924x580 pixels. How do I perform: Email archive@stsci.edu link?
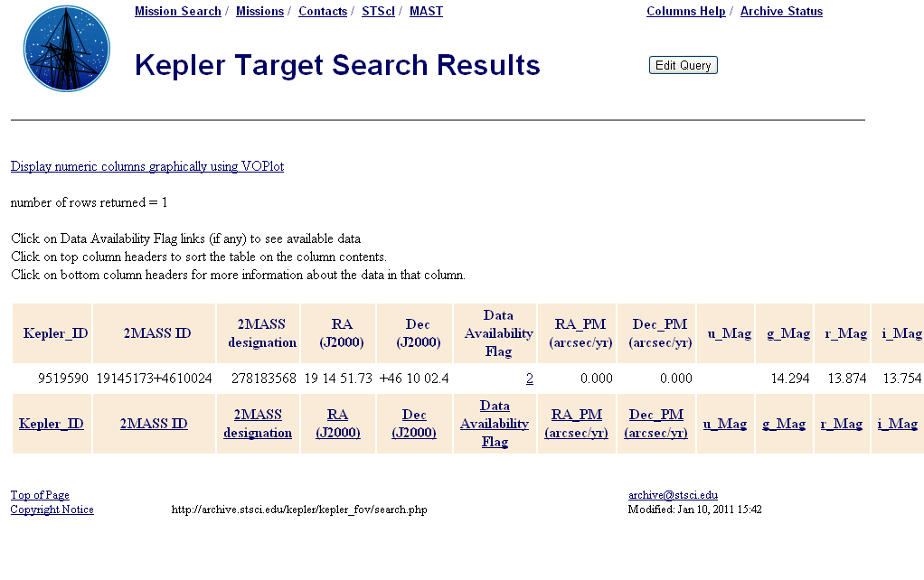(x=673, y=495)
